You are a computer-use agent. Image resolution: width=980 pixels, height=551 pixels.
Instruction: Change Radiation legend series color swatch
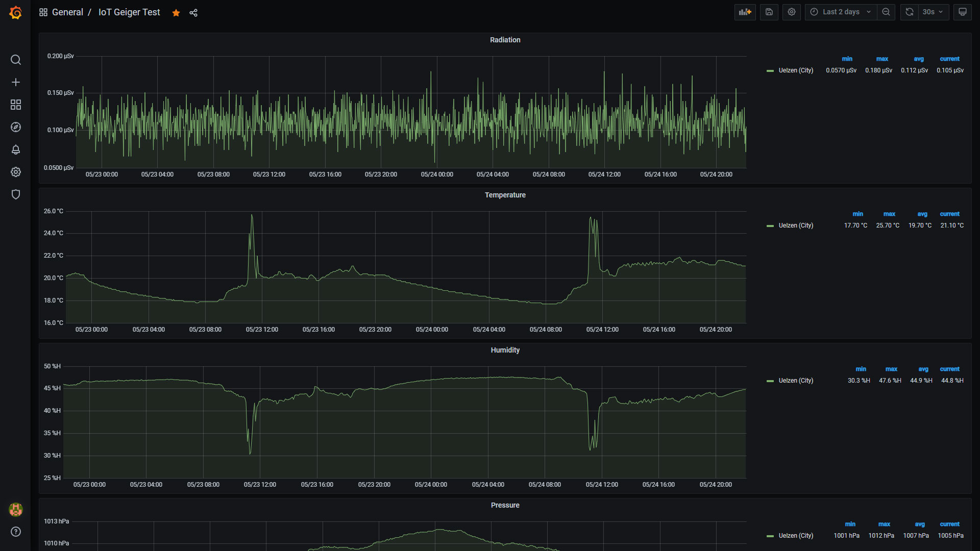pos(770,71)
